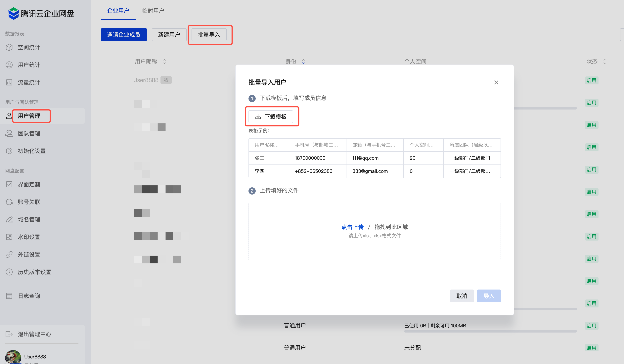Switch to 临时用户 tab
The image size is (624, 364).
153,11
